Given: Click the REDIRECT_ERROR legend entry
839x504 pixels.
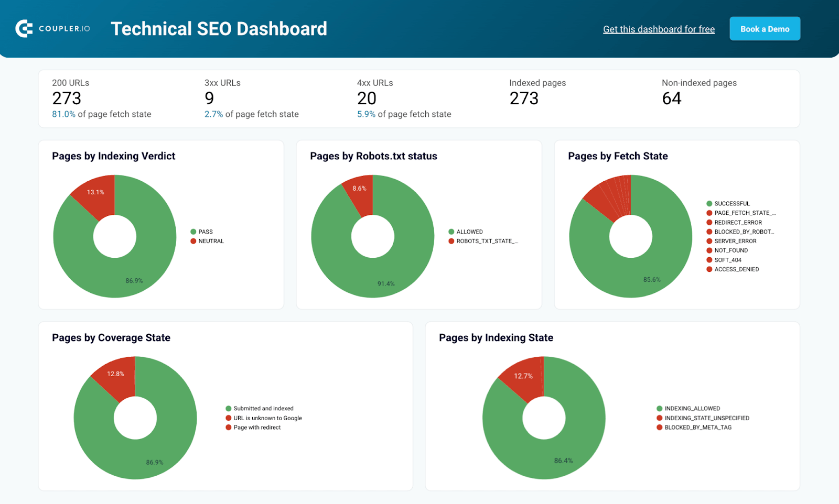Looking at the screenshot, I should tap(734, 223).
